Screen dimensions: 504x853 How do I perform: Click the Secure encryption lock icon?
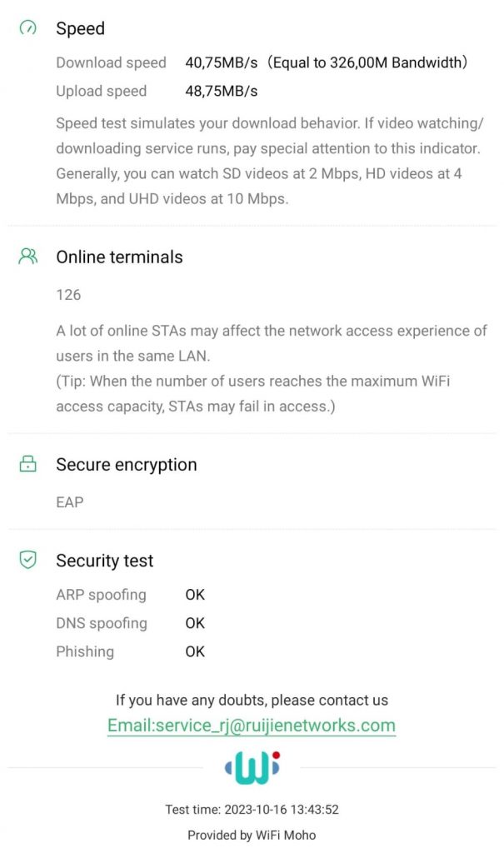(28, 464)
